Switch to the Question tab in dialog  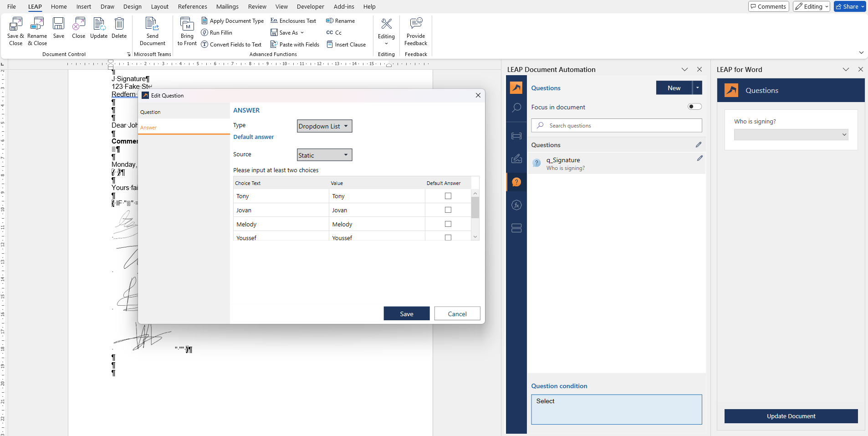(184, 112)
